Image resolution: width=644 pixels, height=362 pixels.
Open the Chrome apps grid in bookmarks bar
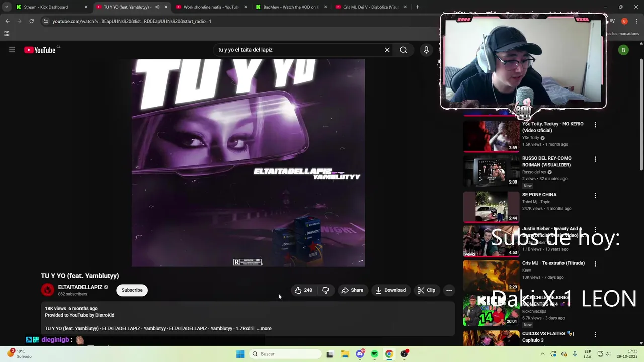point(7,34)
